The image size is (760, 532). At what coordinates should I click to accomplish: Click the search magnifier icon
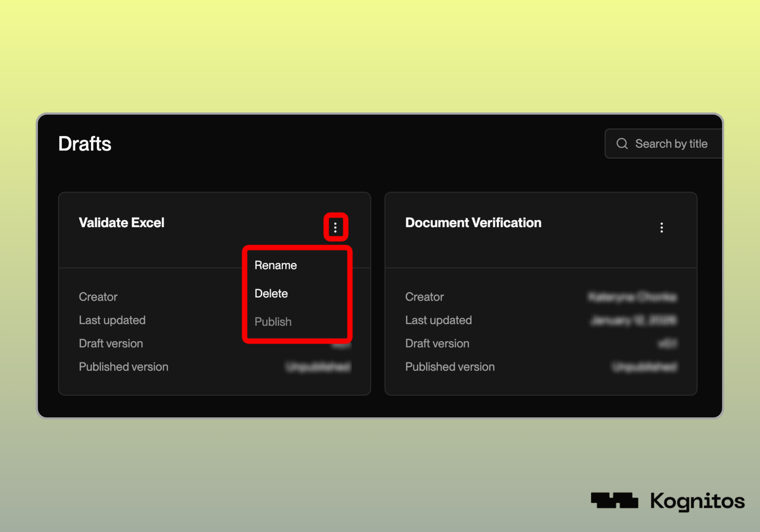pos(622,144)
